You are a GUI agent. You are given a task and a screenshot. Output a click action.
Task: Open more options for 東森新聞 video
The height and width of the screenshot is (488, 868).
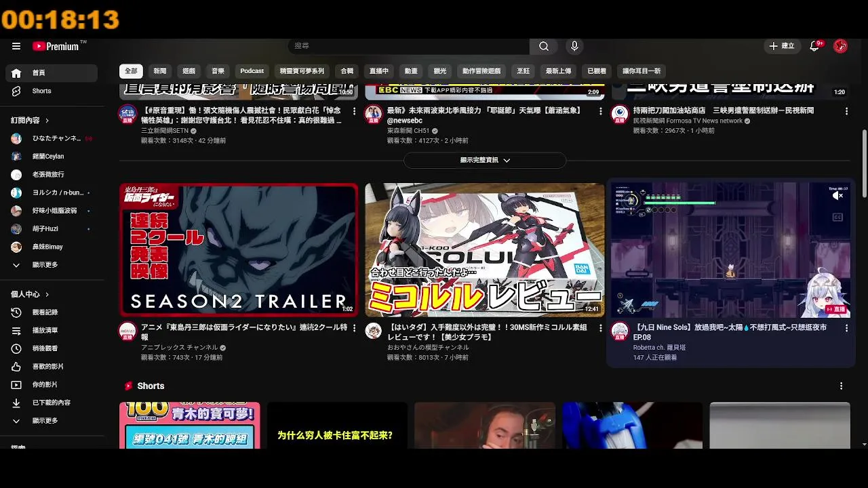pyautogui.click(x=600, y=110)
